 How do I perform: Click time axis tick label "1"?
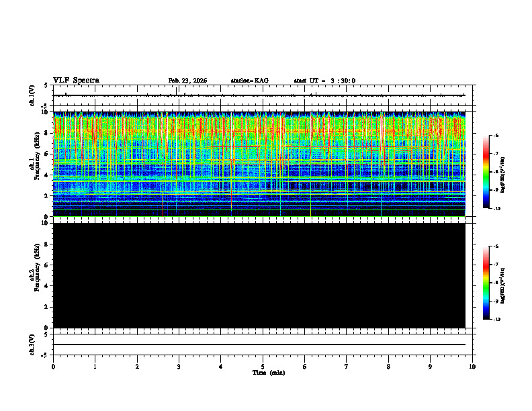coord(95,367)
